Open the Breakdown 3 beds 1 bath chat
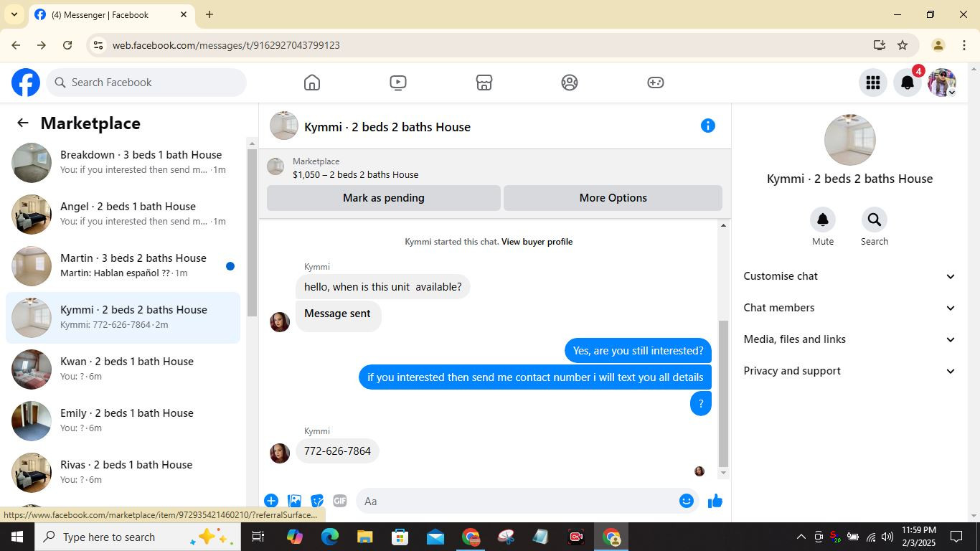This screenshot has height=551, width=980. coord(123,162)
